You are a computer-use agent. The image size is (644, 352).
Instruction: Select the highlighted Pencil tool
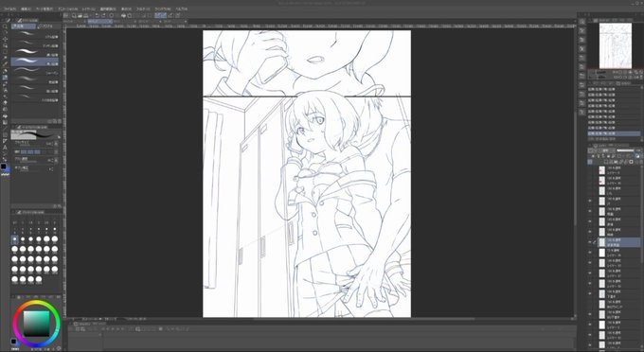(5, 78)
